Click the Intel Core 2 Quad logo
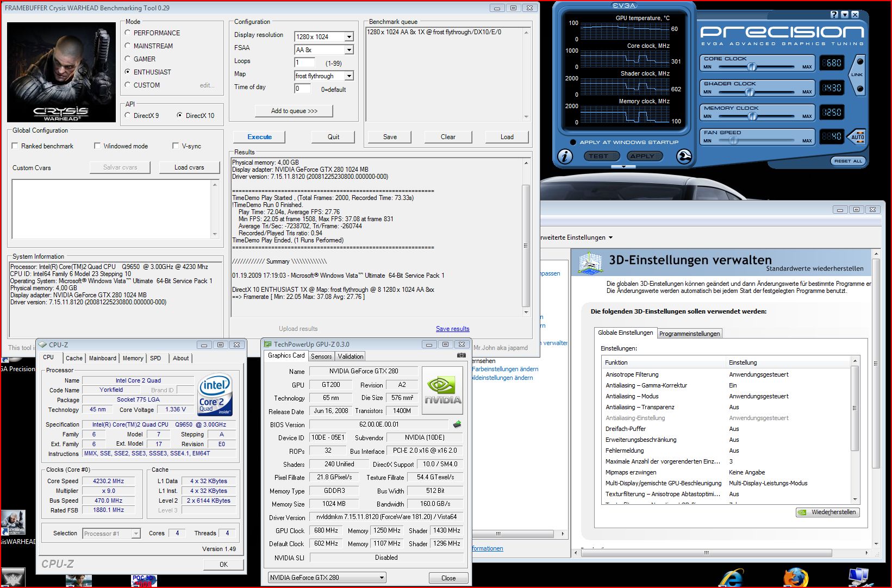The image size is (892, 588). tap(215, 395)
